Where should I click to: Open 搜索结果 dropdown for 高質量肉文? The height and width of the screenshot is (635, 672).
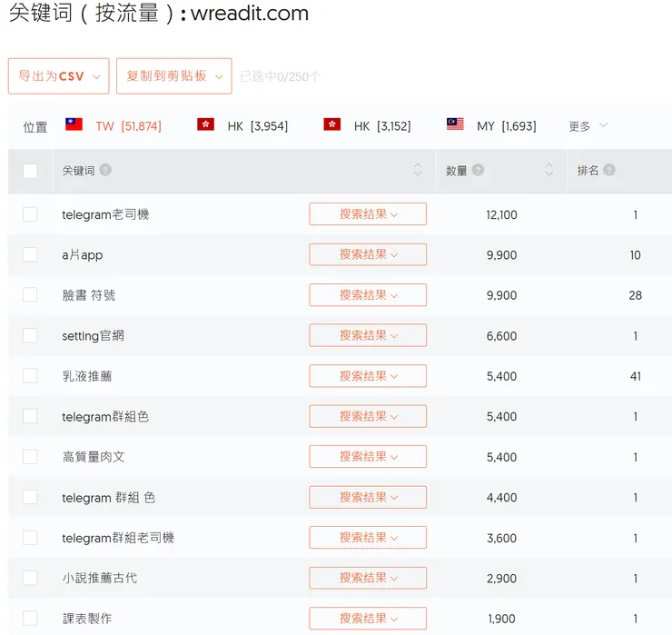click(368, 457)
